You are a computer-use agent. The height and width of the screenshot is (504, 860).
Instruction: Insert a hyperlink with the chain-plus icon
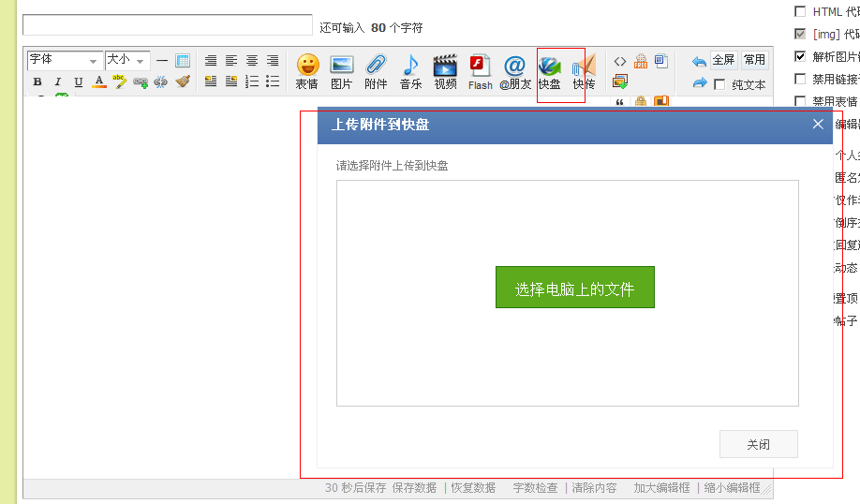click(141, 82)
